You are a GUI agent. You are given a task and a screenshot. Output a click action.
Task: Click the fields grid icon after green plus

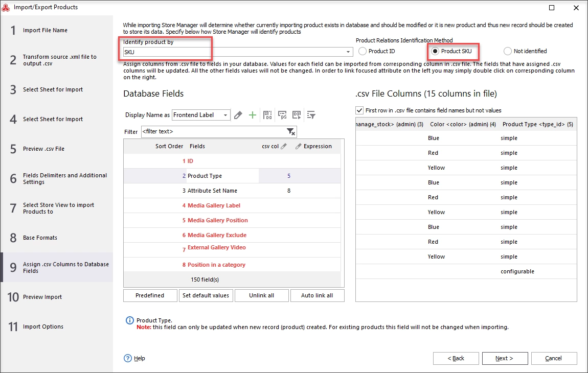coord(267,115)
